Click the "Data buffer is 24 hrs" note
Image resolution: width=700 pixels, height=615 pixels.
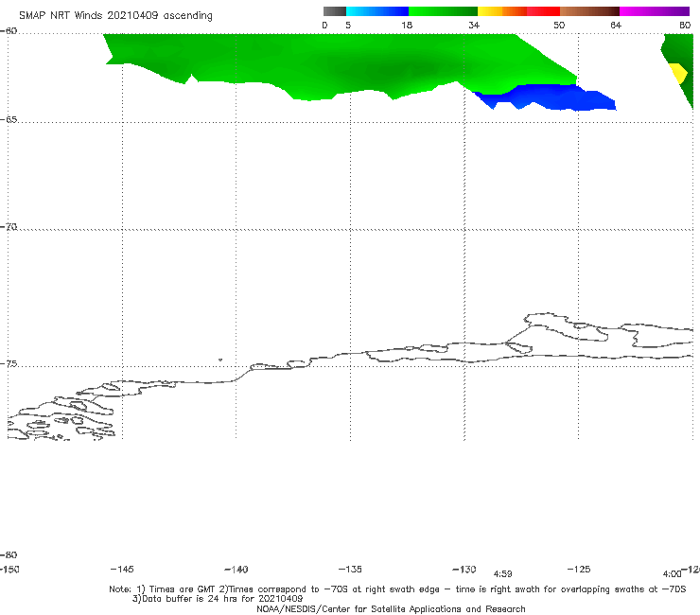pos(218,599)
